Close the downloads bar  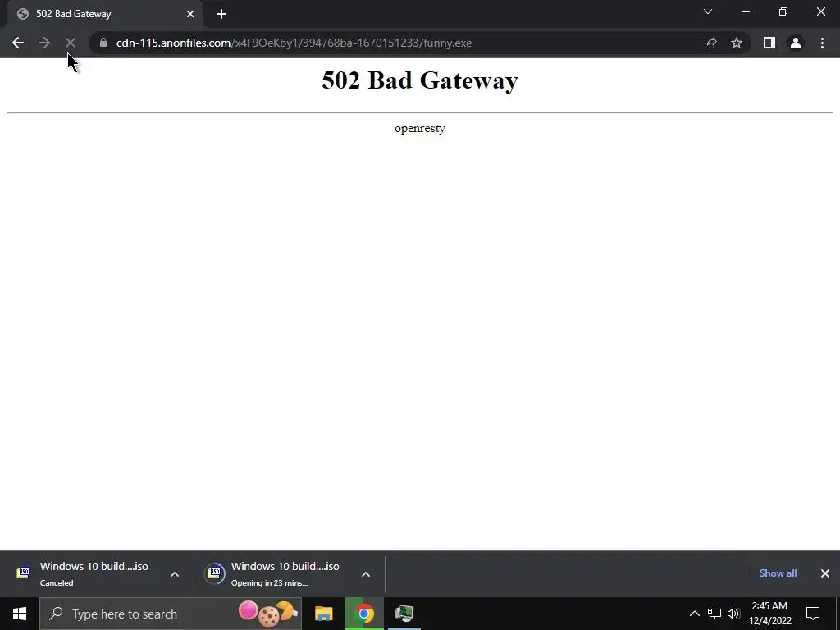coord(825,573)
